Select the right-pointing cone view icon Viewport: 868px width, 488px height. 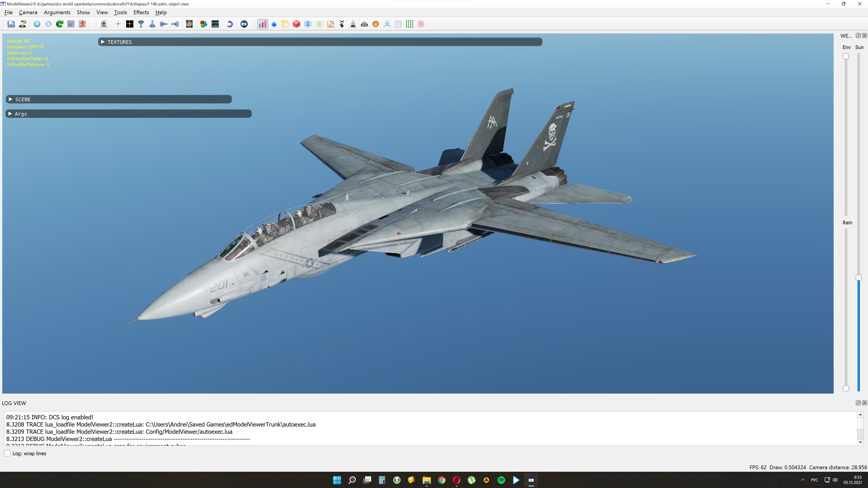[164, 24]
